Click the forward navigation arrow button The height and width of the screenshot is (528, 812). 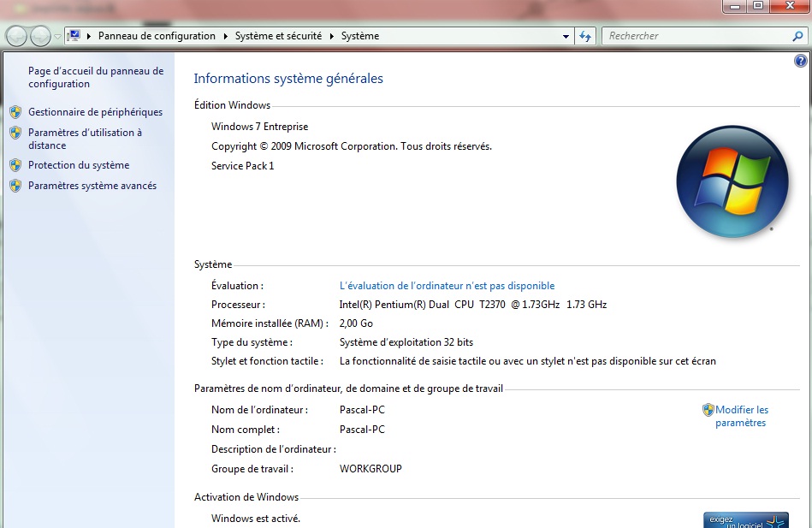pyautogui.click(x=40, y=36)
